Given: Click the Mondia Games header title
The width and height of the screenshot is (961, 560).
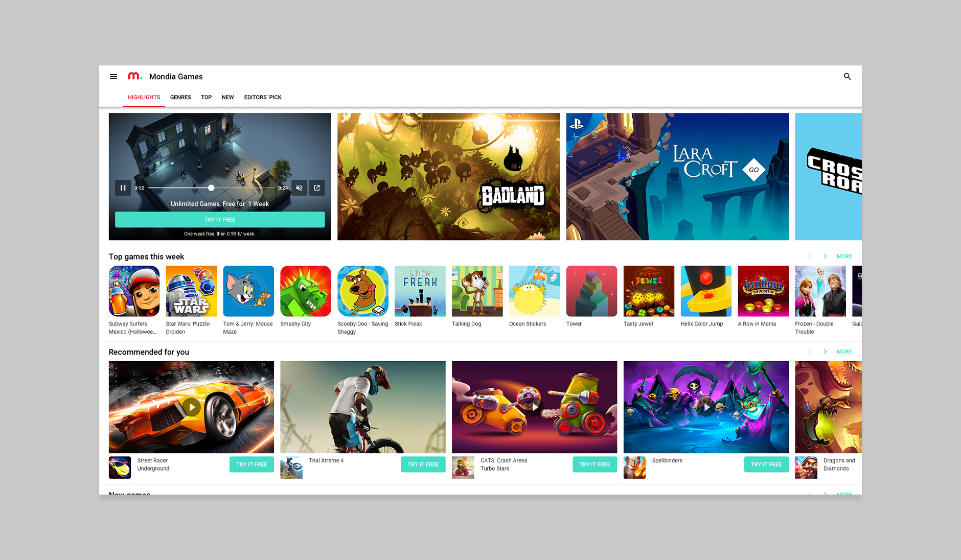Looking at the screenshot, I should tap(176, 77).
